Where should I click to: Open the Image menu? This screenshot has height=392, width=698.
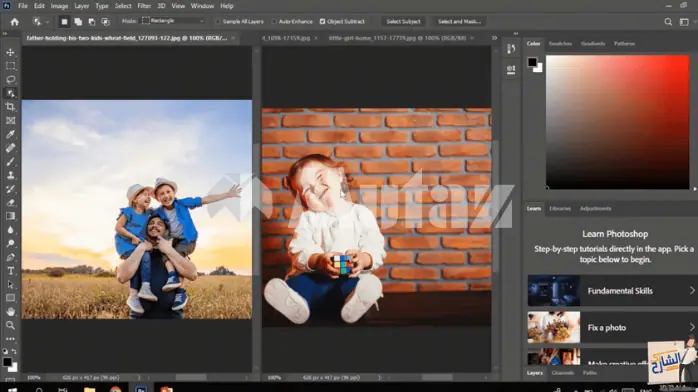[x=59, y=6]
